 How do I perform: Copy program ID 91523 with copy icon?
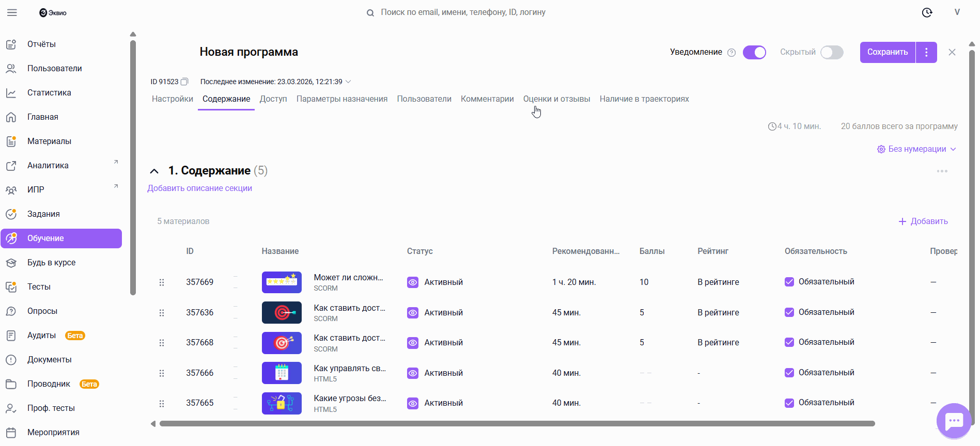point(184,82)
